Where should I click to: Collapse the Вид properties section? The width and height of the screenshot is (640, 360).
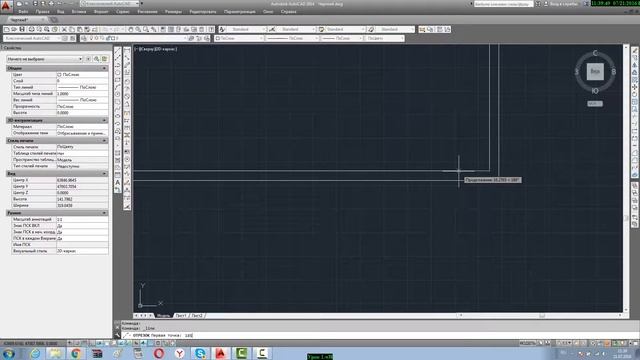104,174
